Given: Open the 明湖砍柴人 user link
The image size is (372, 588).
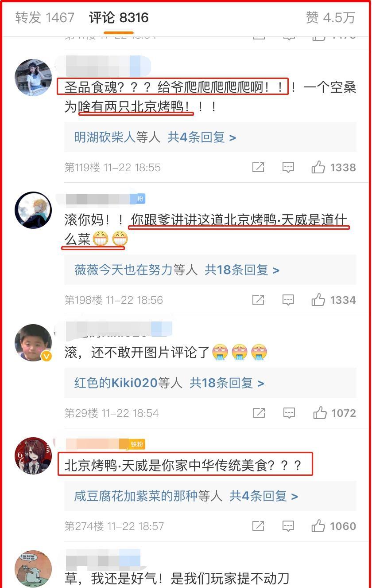Looking at the screenshot, I should [x=105, y=137].
